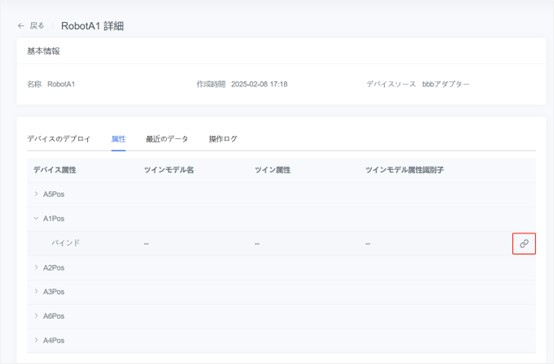This screenshot has width=554, height=364.
Task: Collapse the A1Pos row
Action: pyautogui.click(x=36, y=218)
